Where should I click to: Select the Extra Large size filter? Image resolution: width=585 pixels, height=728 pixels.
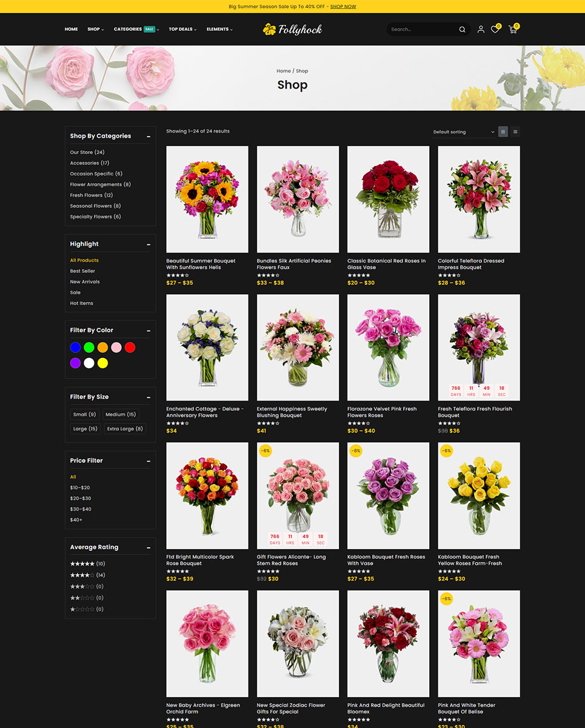tap(125, 428)
